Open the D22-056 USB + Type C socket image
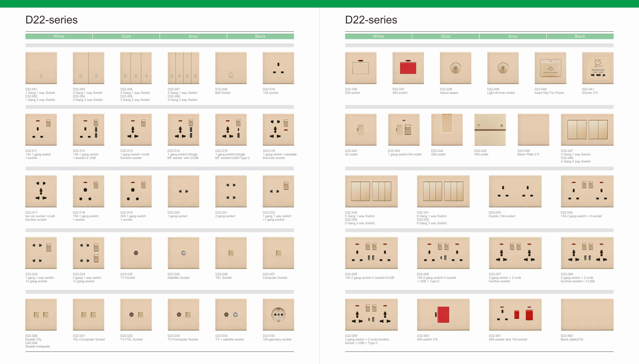The width and height of the screenshot is (639, 364). (443, 253)
